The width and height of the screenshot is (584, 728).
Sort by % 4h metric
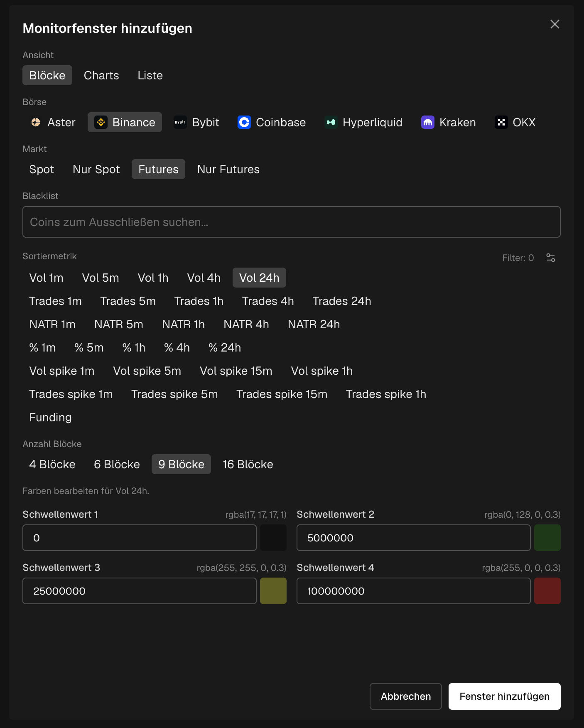point(177,347)
